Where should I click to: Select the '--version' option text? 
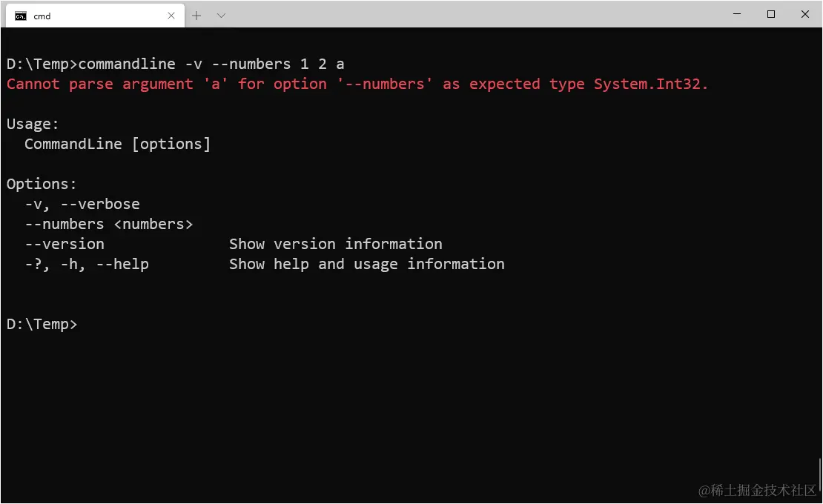point(65,244)
